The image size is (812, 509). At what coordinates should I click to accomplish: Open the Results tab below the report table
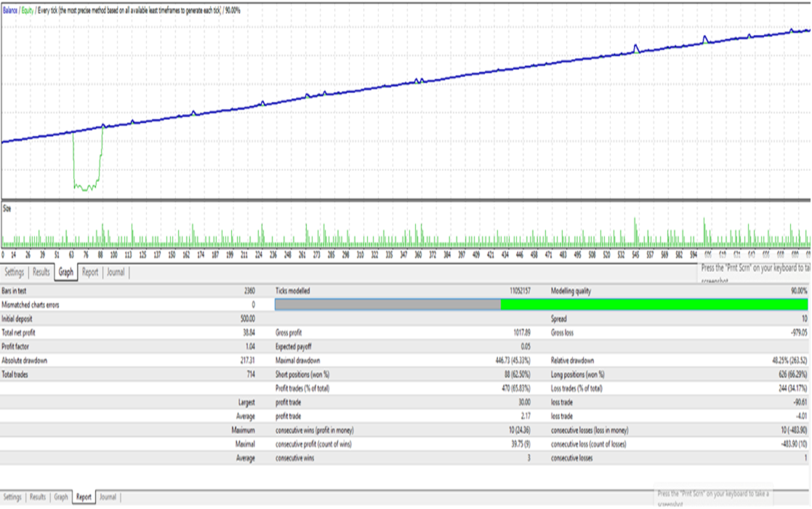(x=37, y=497)
